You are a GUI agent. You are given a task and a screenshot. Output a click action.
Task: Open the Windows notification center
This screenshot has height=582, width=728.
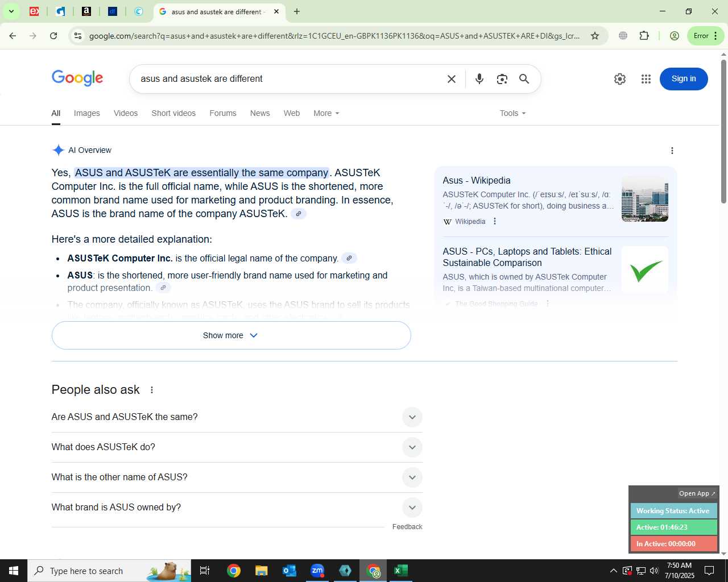click(709, 571)
